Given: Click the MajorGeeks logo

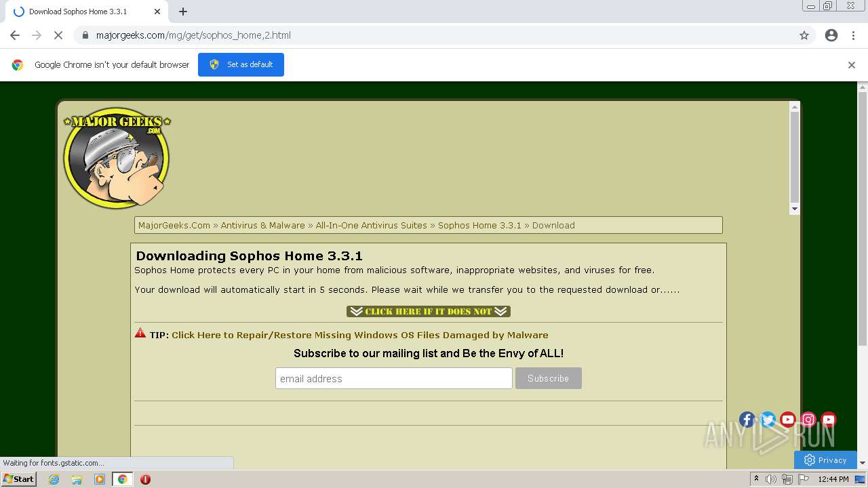Looking at the screenshot, I should [x=117, y=157].
